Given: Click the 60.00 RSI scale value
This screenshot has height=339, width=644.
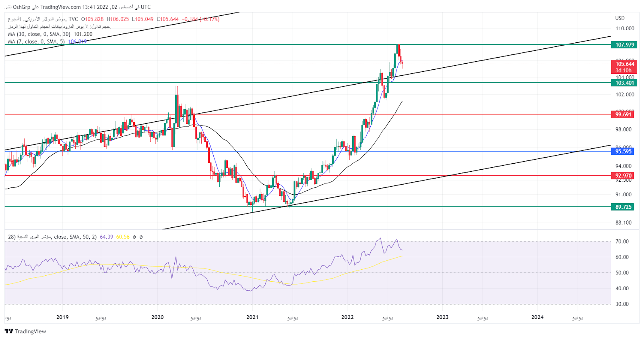Looking at the screenshot, I should coord(622,257).
